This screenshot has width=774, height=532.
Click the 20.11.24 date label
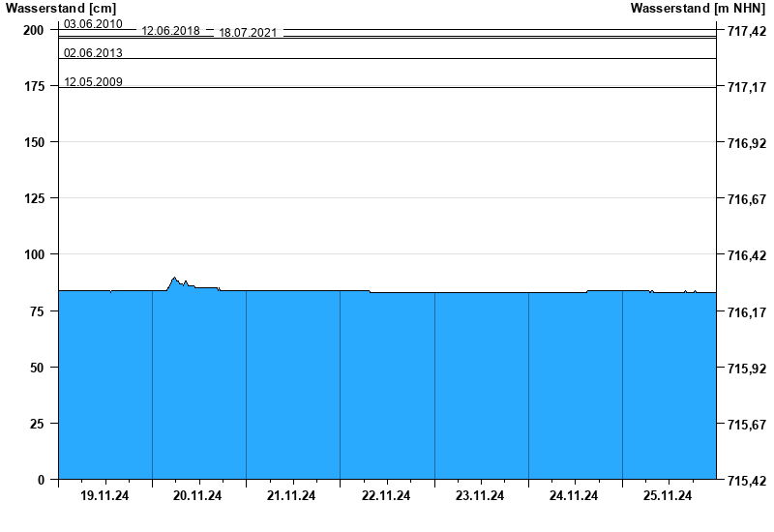coord(197,496)
